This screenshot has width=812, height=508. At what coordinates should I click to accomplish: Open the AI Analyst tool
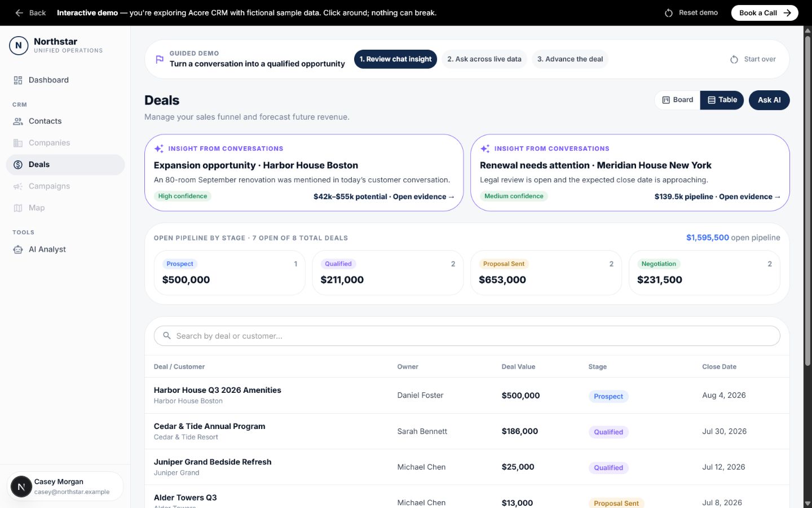[x=65, y=249]
